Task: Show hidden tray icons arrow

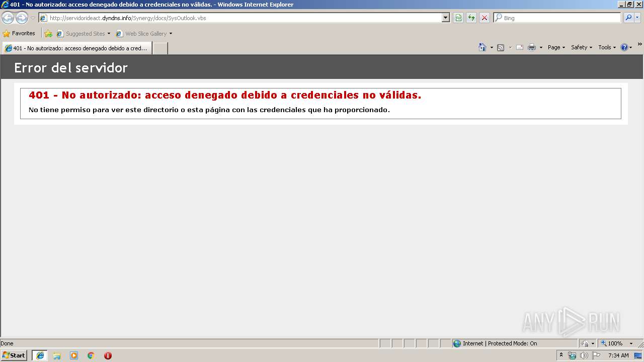Action: click(561, 355)
